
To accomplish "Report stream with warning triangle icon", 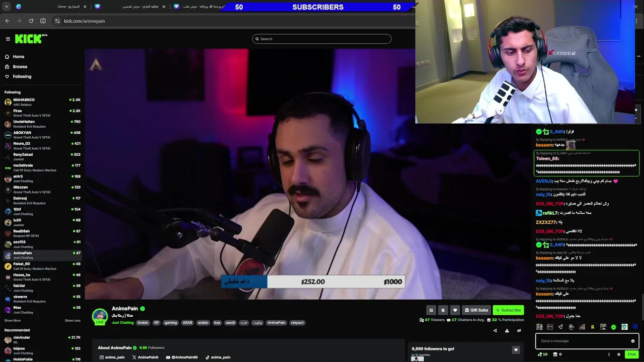I will coord(507,330).
